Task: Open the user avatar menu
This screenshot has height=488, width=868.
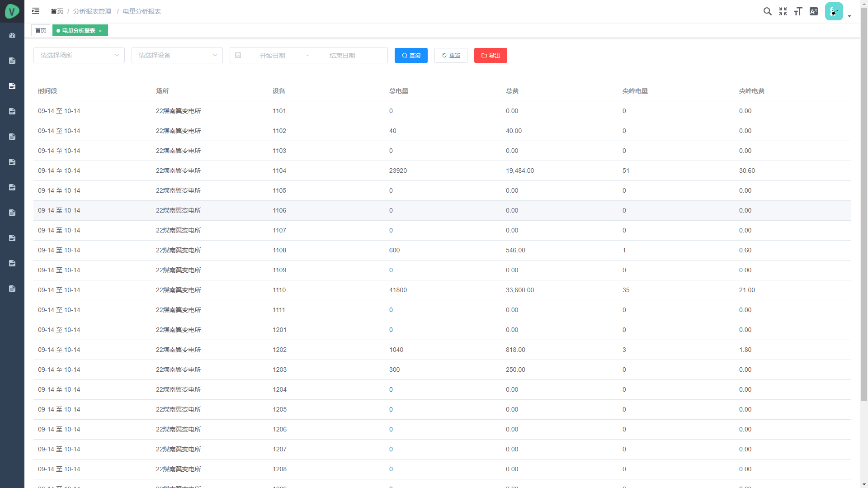Action: (x=834, y=11)
